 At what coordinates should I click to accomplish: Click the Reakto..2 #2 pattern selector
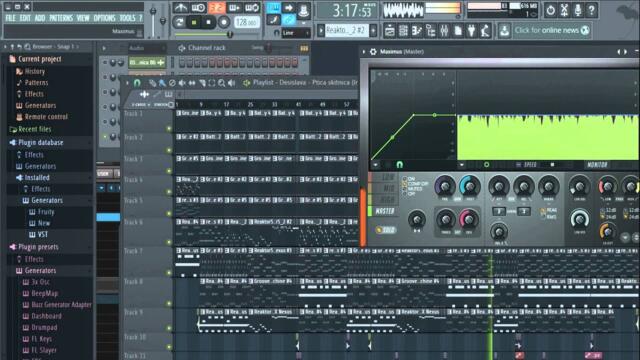coord(347,30)
